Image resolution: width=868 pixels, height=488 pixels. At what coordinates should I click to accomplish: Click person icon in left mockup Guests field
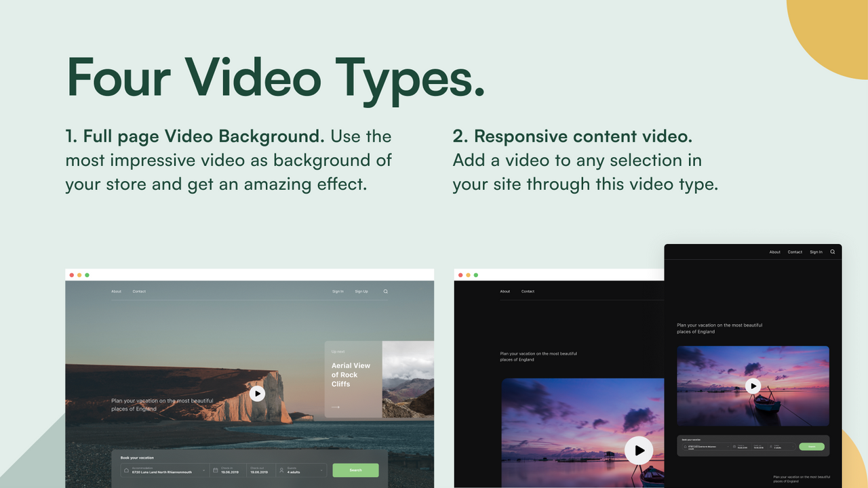pyautogui.click(x=281, y=470)
